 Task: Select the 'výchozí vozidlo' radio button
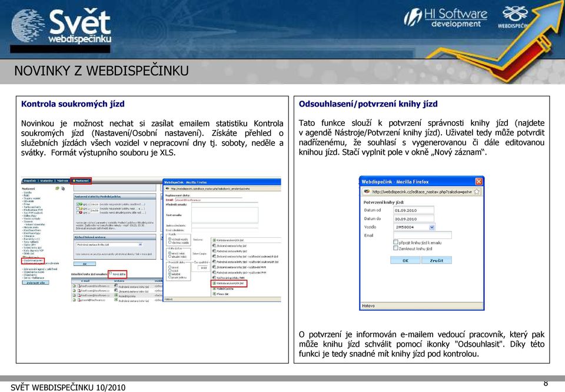[169, 239]
